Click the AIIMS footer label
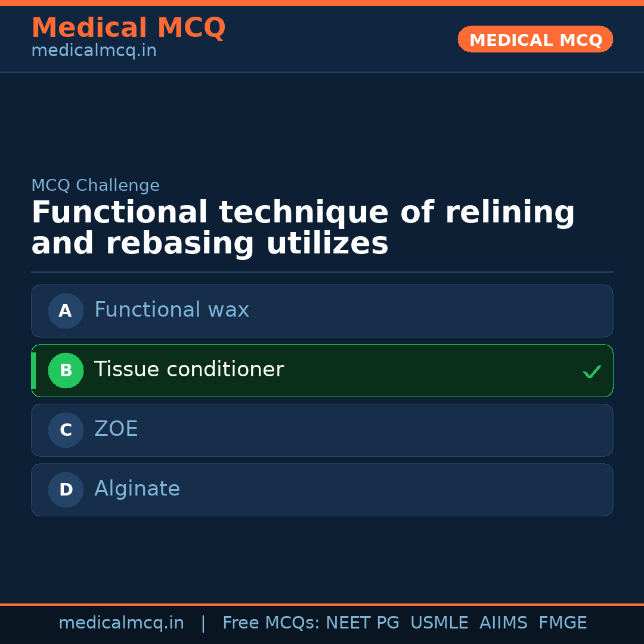Image resolution: width=644 pixels, height=644 pixels. 503,623
